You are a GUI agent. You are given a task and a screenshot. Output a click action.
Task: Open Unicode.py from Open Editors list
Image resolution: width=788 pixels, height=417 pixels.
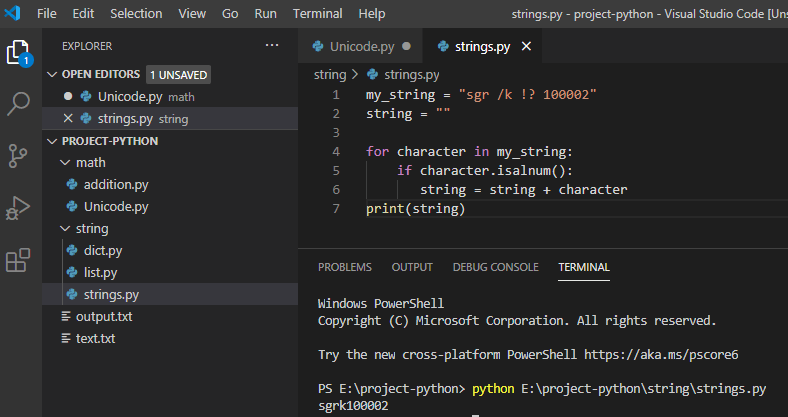[170, 96]
